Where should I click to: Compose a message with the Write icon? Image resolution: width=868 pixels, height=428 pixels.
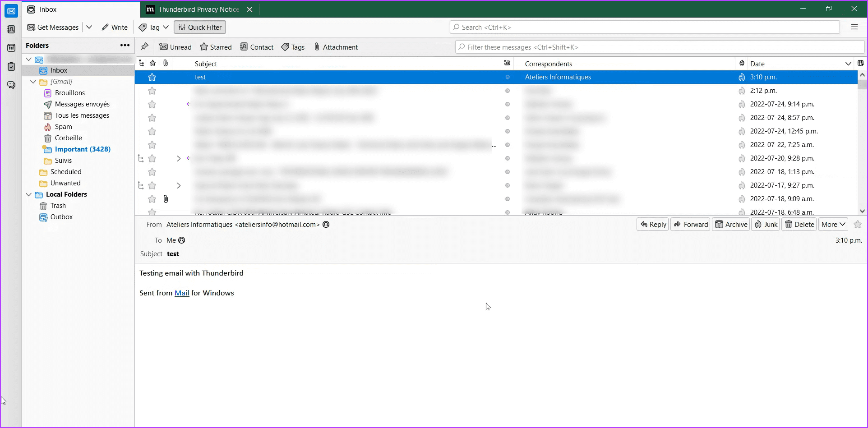click(114, 27)
